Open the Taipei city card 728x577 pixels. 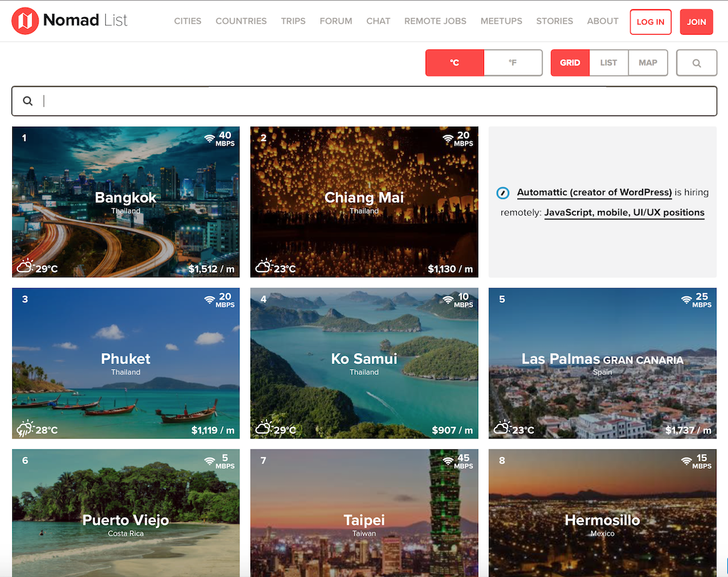click(364, 513)
